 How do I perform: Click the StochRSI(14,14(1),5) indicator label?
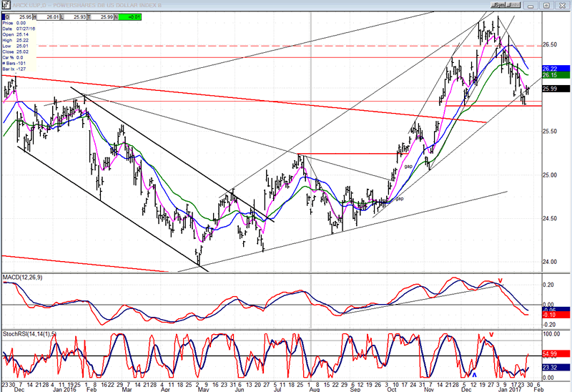pyautogui.click(x=29, y=334)
